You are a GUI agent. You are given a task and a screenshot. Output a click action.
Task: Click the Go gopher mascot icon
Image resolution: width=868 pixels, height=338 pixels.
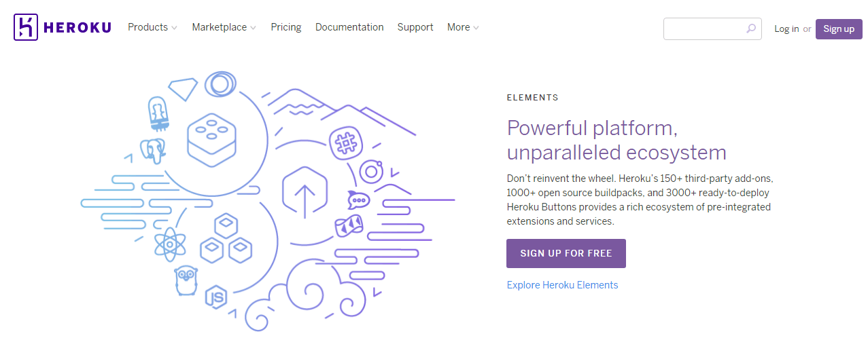[x=186, y=280]
